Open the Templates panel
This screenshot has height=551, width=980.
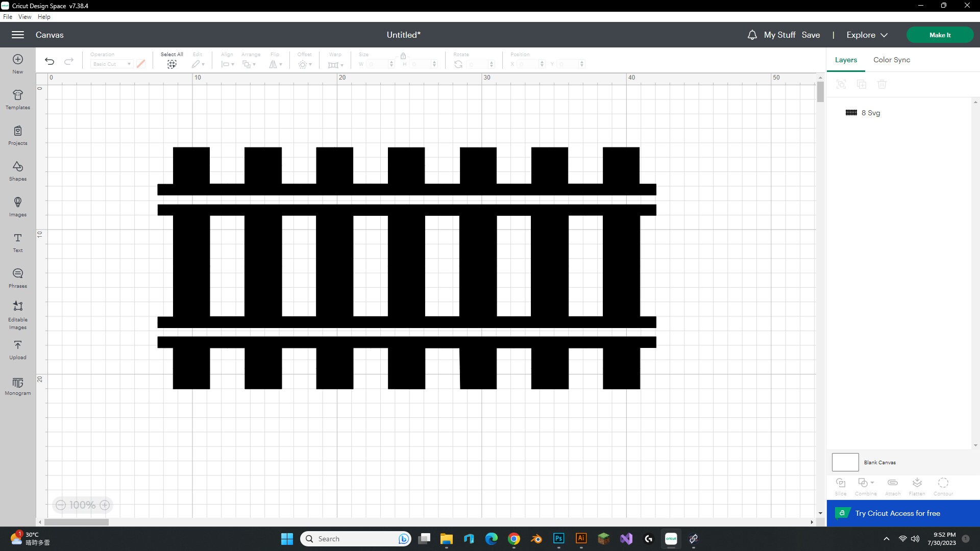(x=17, y=99)
